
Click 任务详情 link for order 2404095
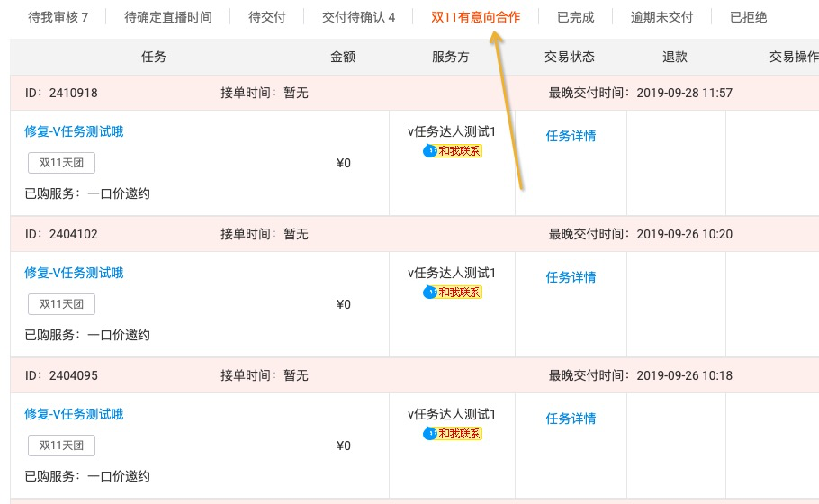[571, 418]
